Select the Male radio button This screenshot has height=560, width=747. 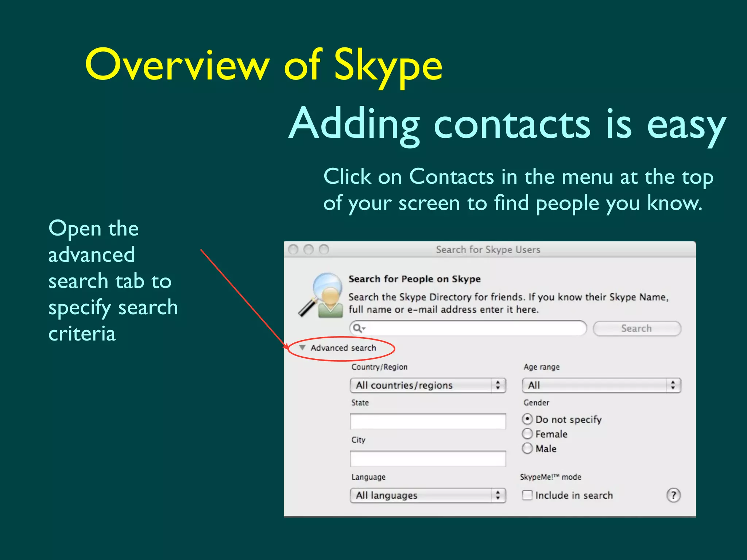coord(527,448)
